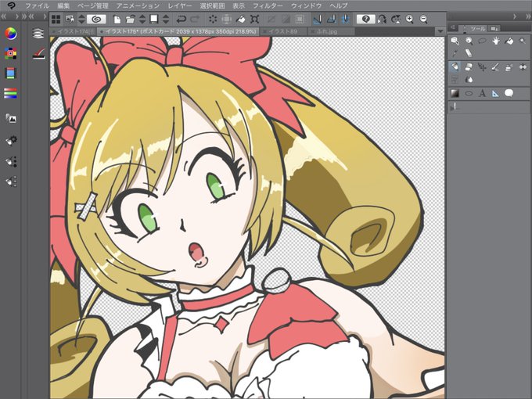
Task: Open the red stroke palette icon
Action: [39, 54]
